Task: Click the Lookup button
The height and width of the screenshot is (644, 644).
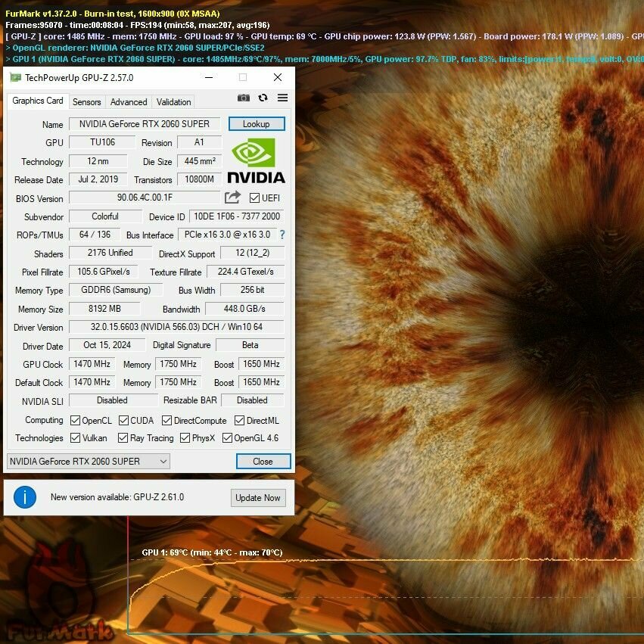Action: point(257,124)
